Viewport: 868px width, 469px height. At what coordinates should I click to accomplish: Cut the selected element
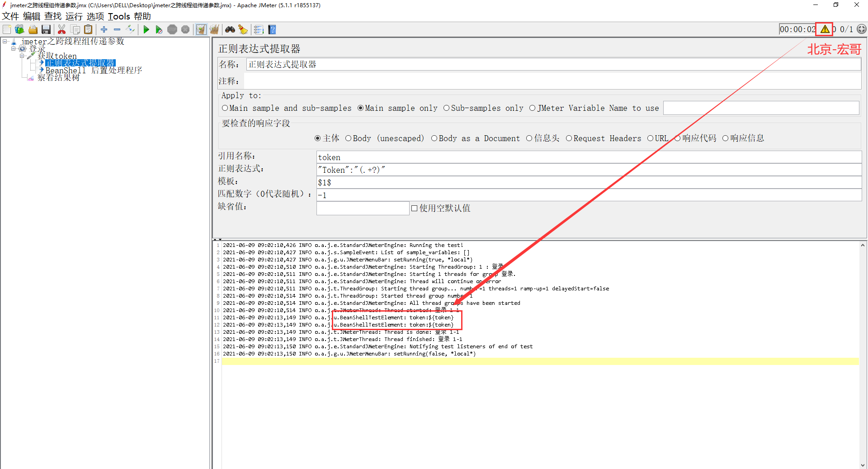click(x=62, y=30)
